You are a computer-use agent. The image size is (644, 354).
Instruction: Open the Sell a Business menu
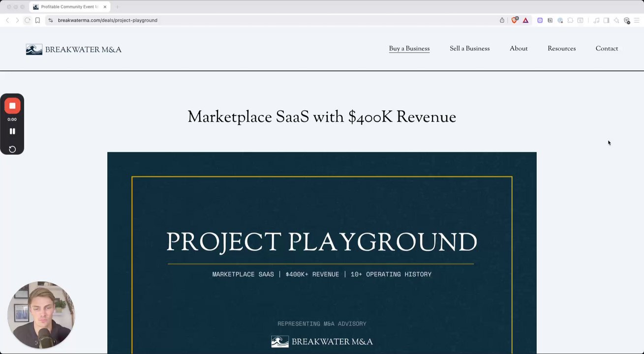[469, 48]
